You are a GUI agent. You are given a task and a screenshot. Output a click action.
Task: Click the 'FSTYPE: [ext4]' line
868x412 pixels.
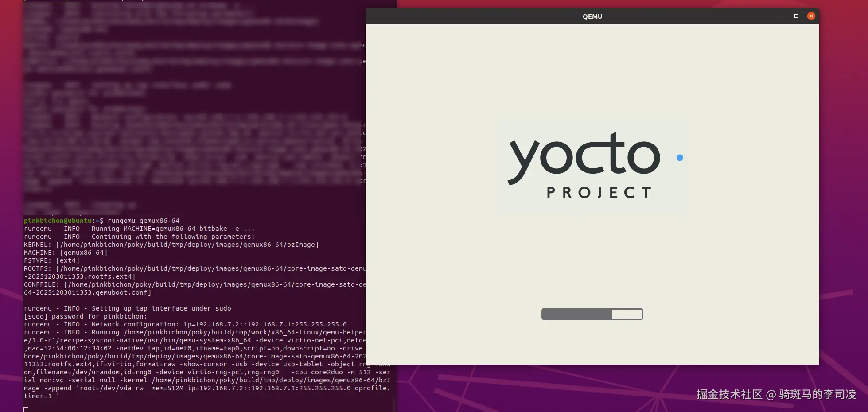coord(52,260)
